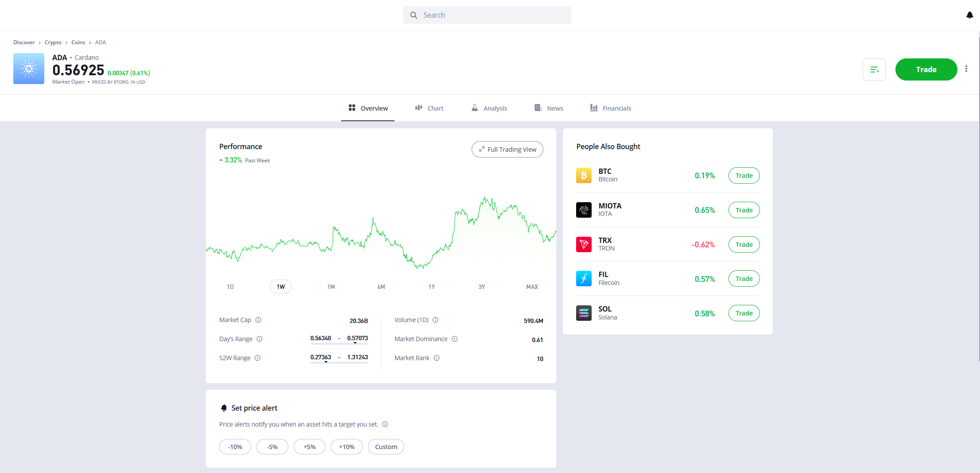Click the Overview tab grid icon

tap(352, 108)
